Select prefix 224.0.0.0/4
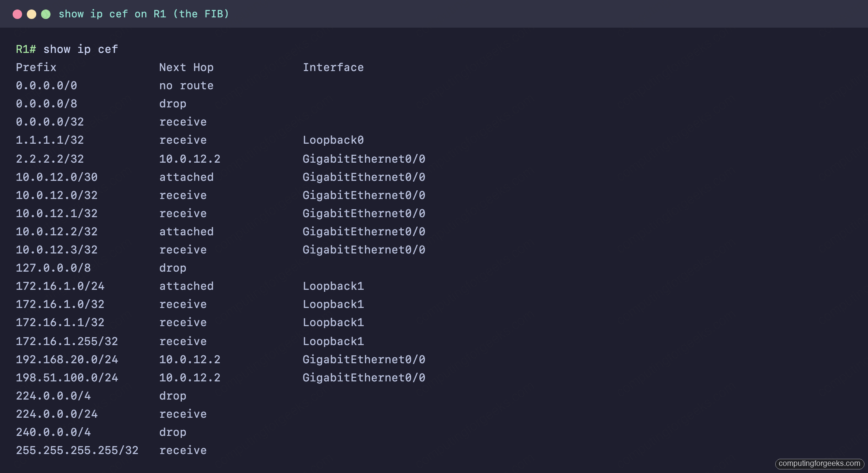 53,396
